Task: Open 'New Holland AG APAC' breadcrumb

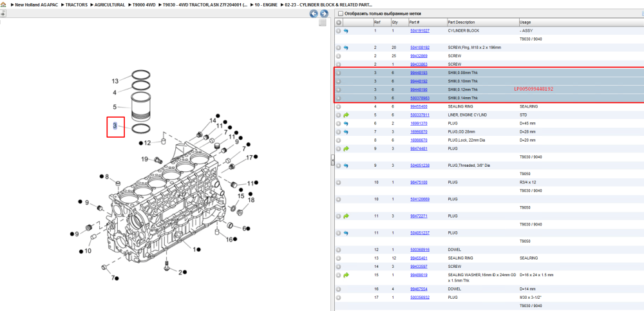Action: coord(36,5)
